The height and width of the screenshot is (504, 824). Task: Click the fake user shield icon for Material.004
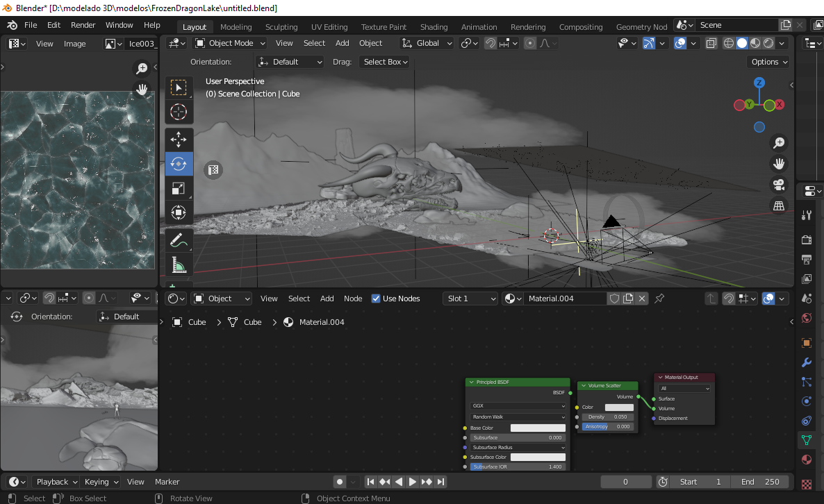(x=614, y=299)
